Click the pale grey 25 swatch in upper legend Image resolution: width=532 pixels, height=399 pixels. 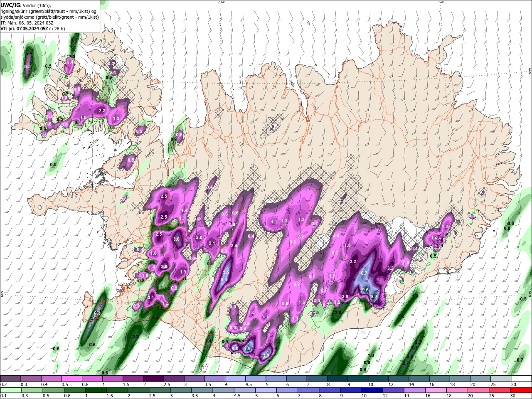tap(501, 379)
